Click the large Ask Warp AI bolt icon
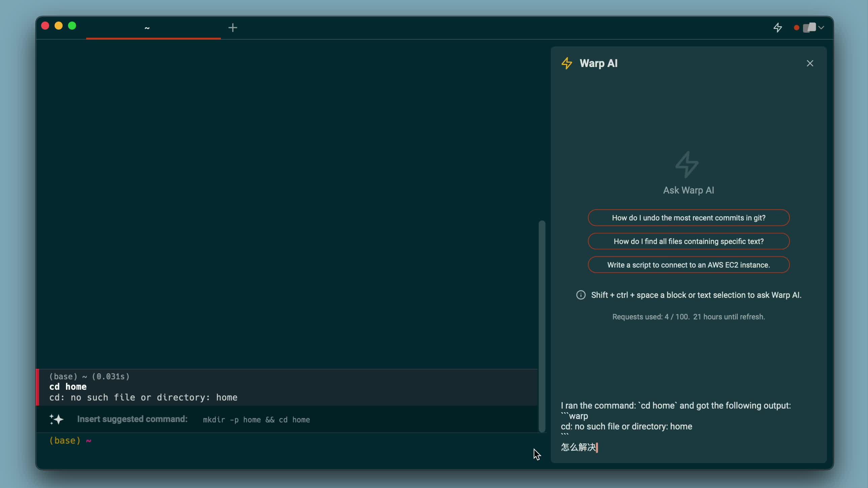Screen dimensions: 868x488 pyautogui.click(x=687, y=164)
